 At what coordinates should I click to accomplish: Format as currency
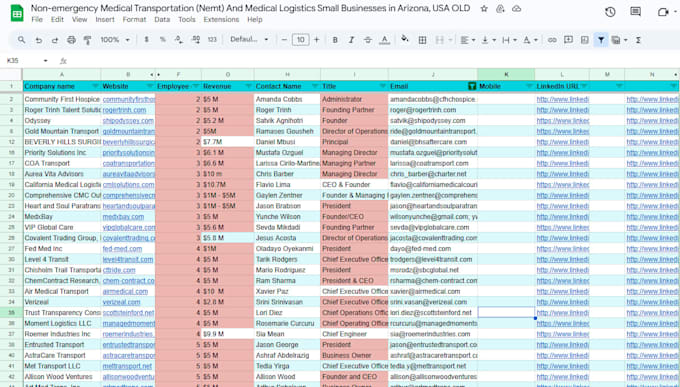click(x=147, y=40)
